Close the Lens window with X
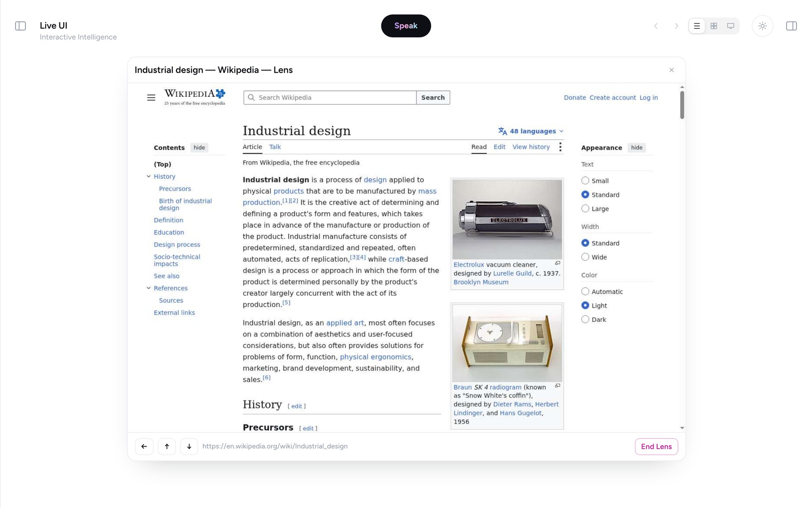This screenshot has width=812, height=508. [672, 70]
